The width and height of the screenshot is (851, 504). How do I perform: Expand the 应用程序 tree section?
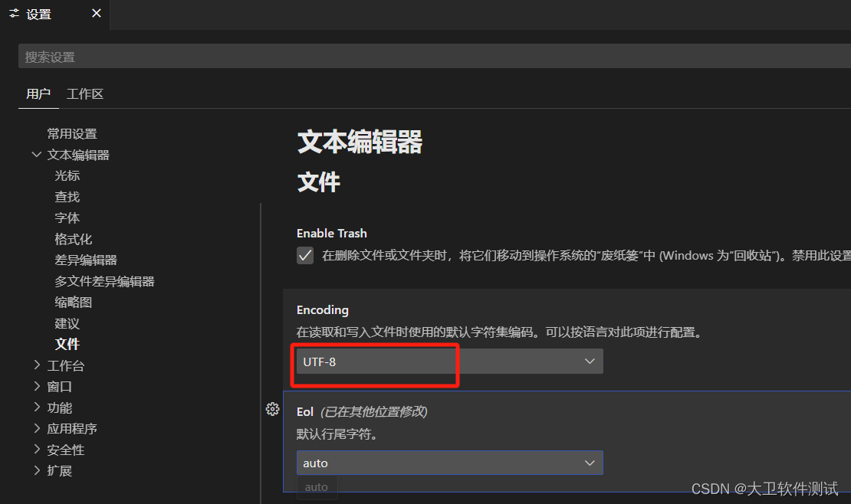pos(37,429)
